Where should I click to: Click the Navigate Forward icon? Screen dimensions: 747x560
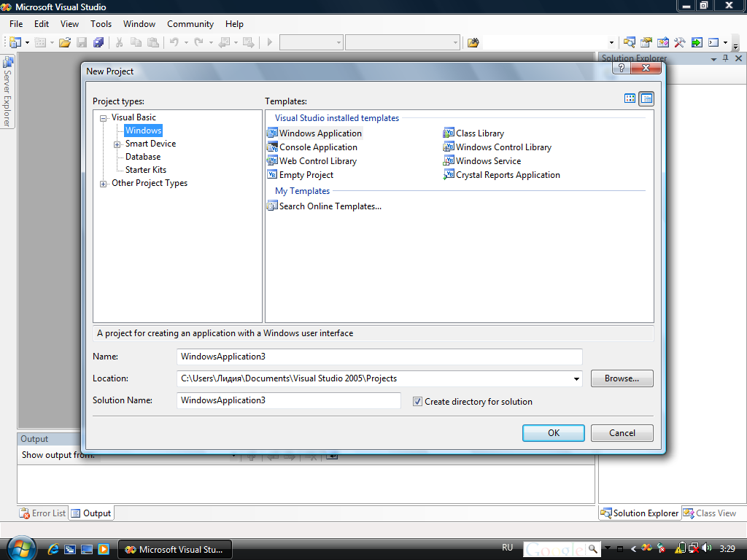(248, 42)
